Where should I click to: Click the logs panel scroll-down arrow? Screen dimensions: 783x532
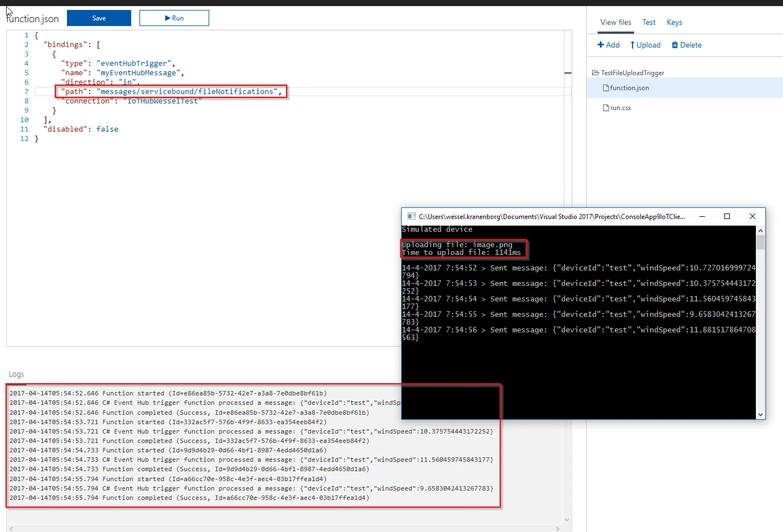click(567, 520)
